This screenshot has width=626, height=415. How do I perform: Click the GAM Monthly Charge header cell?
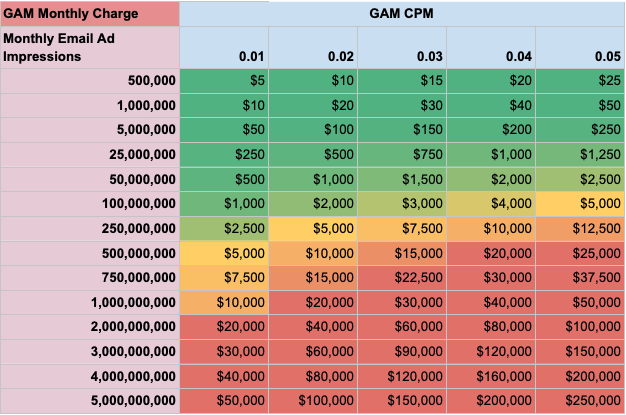[90, 14]
